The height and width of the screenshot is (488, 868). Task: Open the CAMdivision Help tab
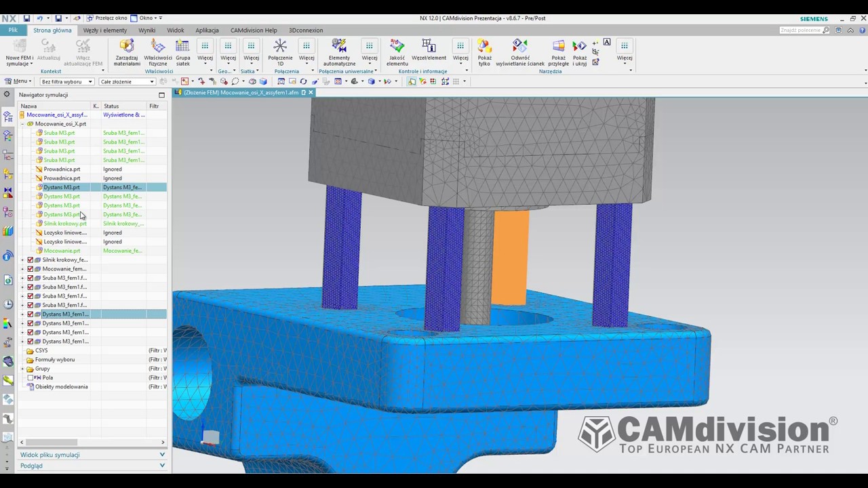coord(254,30)
